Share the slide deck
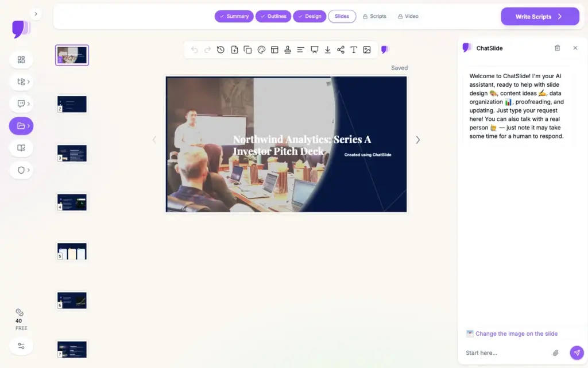The height and width of the screenshot is (368, 588). click(x=341, y=49)
